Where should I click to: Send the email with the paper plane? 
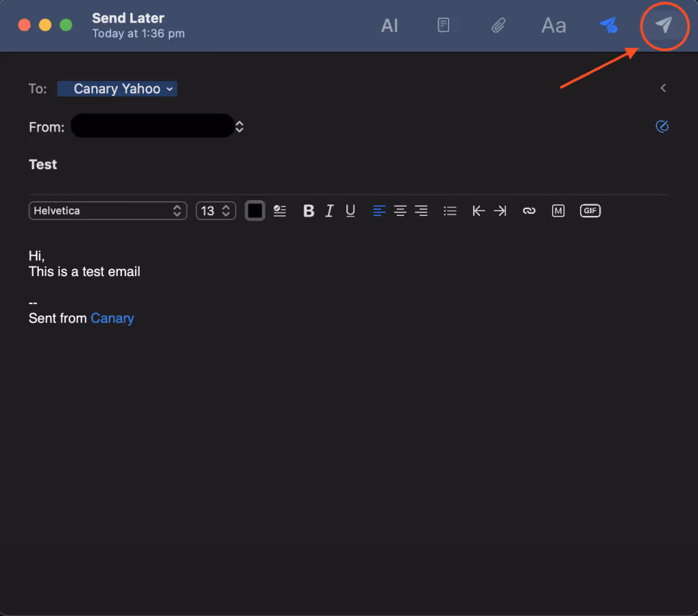pos(664,25)
